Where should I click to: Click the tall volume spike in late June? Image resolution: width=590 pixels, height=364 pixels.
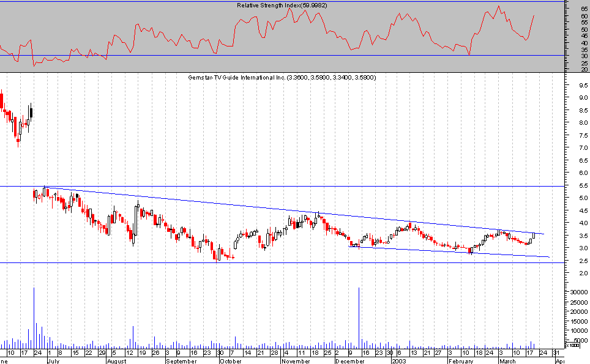pos(34,318)
